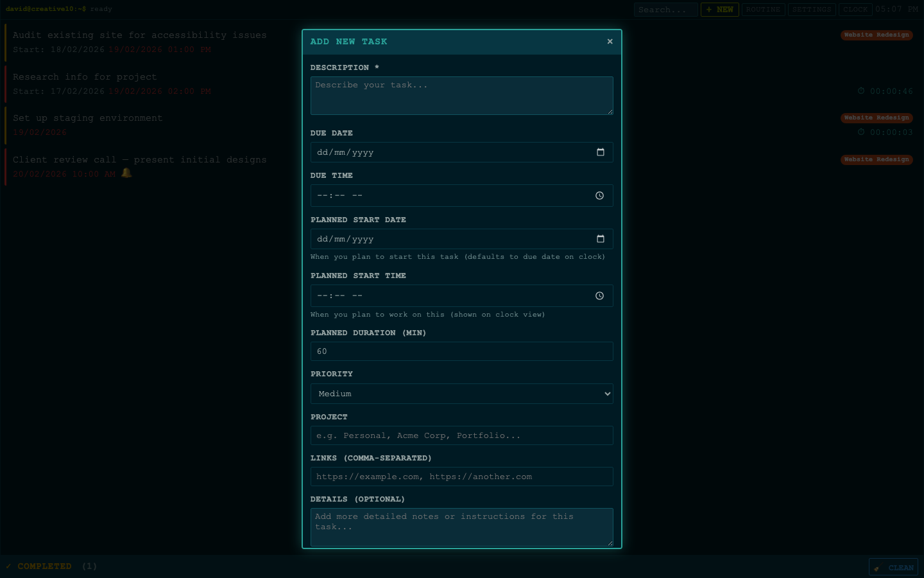This screenshot has height=578, width=924.
Task: Click the Describe your task textarea
Action: point(461,95)
